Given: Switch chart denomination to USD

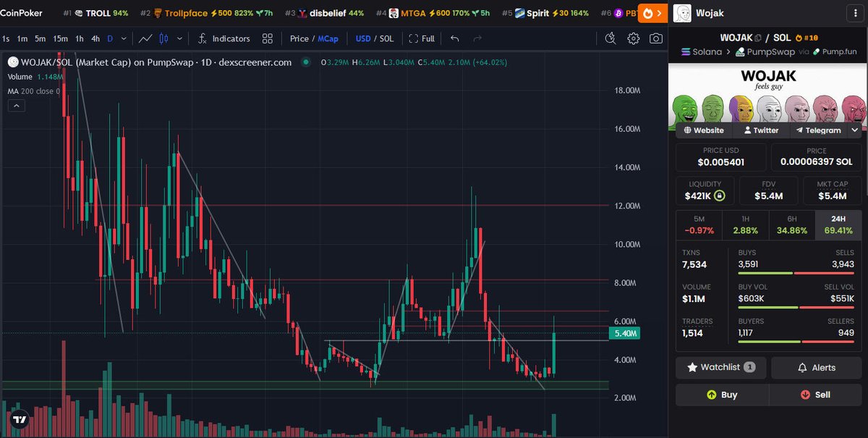Looking at the screenshot, I should click(363, 38).
